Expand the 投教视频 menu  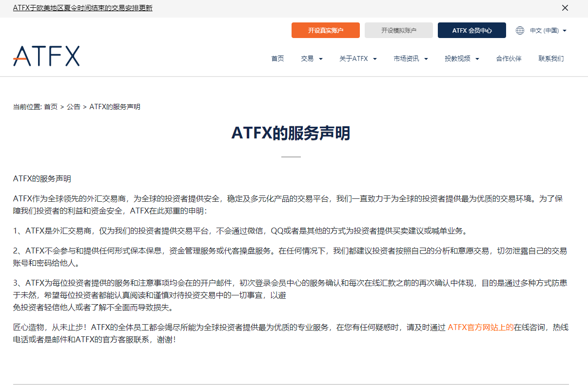click(462, 58)
